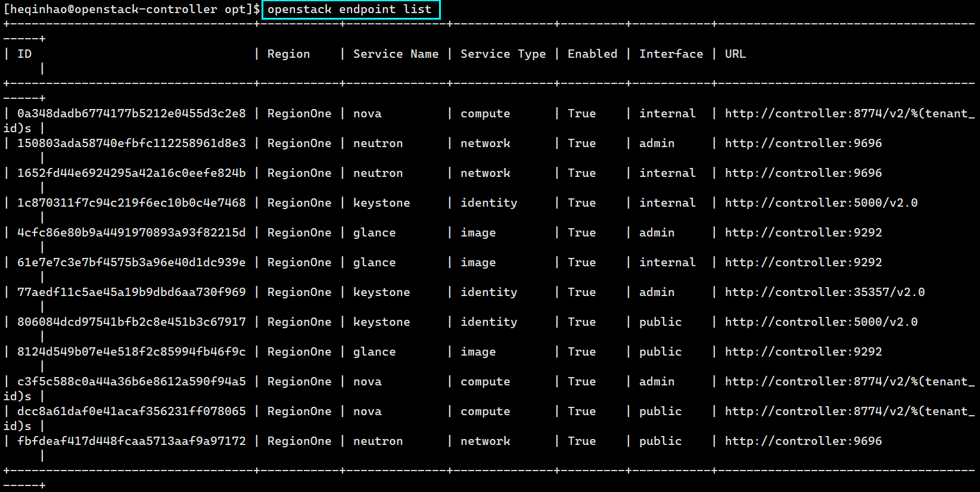The image size is (980, 492).
Task: Click 'neutron' in the 150803ada row
Action: point(378,144)
